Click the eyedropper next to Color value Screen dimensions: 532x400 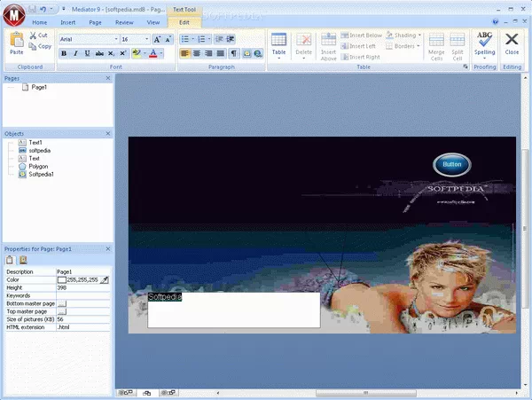(104, 279)
